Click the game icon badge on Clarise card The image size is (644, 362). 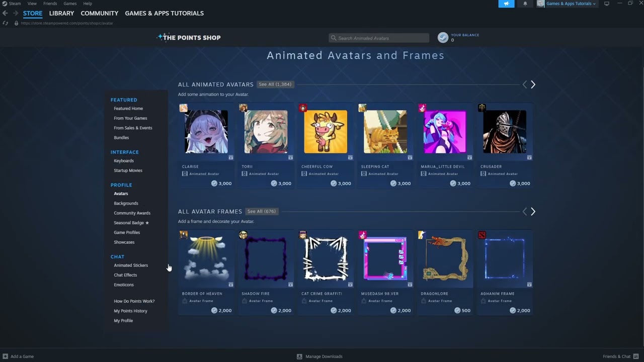coord(184,108)
